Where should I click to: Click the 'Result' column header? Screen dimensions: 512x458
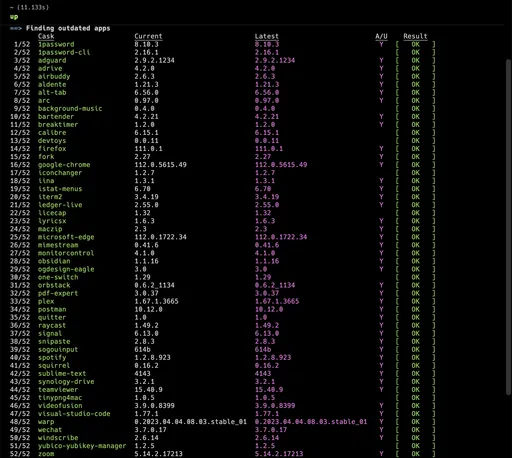(415, 36)
